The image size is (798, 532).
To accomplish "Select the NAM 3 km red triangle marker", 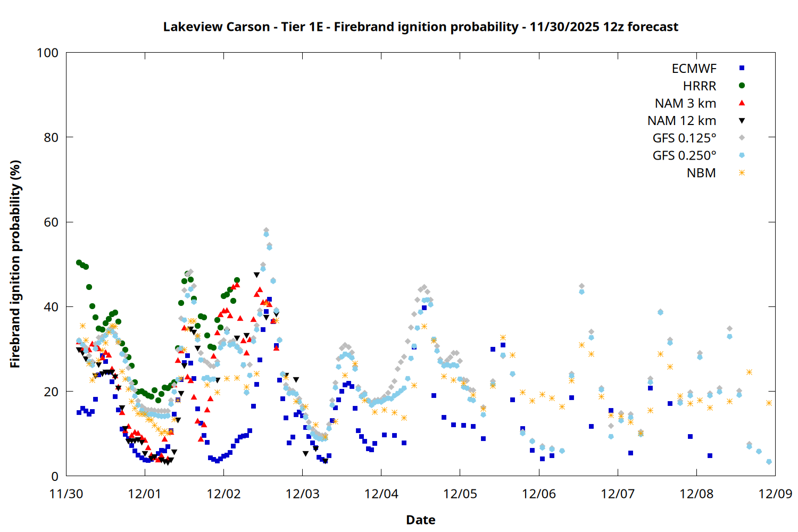I will [742, 103].
